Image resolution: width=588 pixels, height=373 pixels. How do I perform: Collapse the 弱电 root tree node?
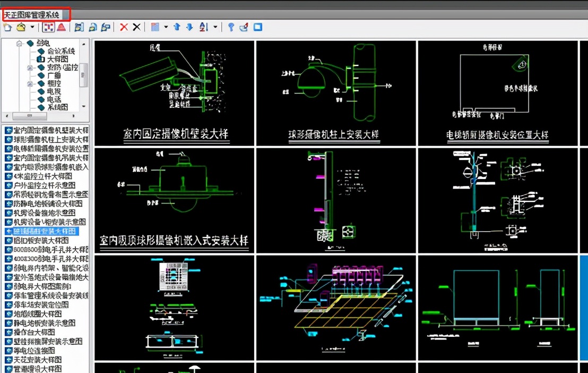click(20, 43)
